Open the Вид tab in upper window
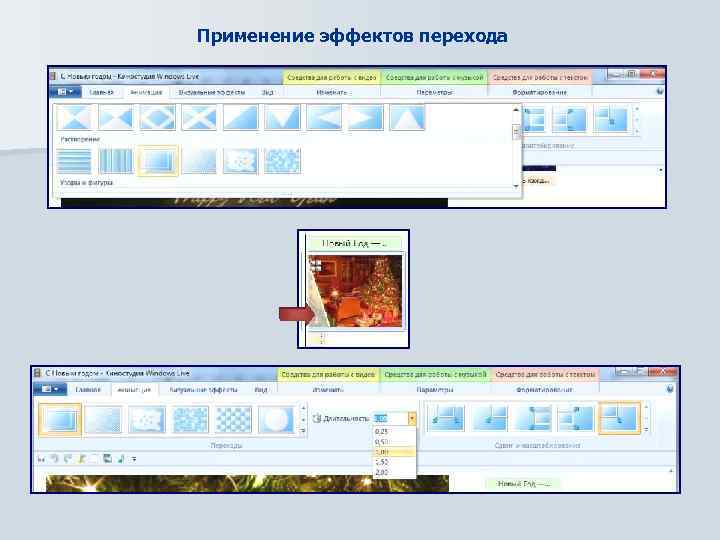This screenshot has width=720, height=540. 268,92
